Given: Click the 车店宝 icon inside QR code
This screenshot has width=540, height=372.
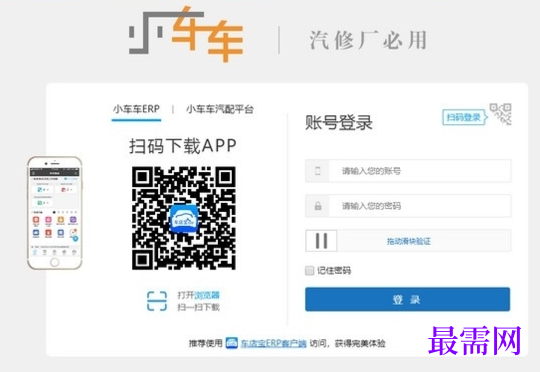Looking at the screenshot, I should (184, 219).
